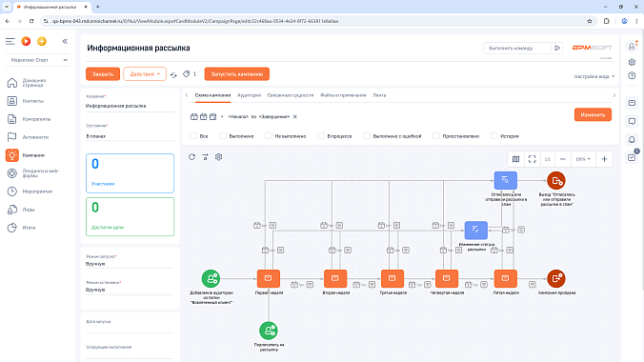
Task: Collapse the left sidebar with double chevron
Action: (x=65, y=41)
